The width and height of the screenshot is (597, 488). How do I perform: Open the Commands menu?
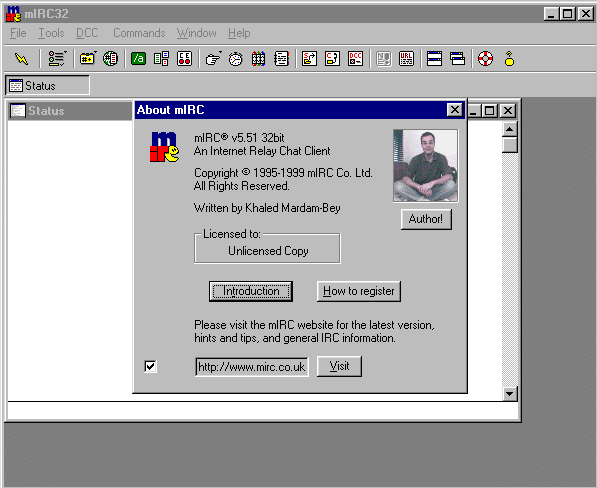[x=139, y=33]
